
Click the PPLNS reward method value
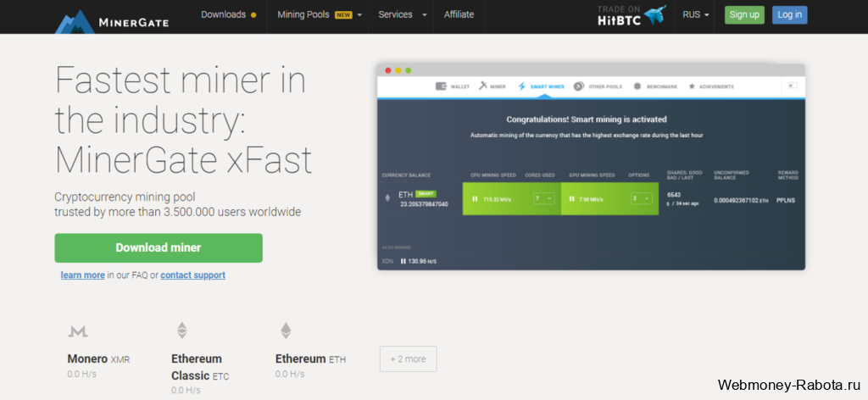pyautogui.click(x=786, y=200)
